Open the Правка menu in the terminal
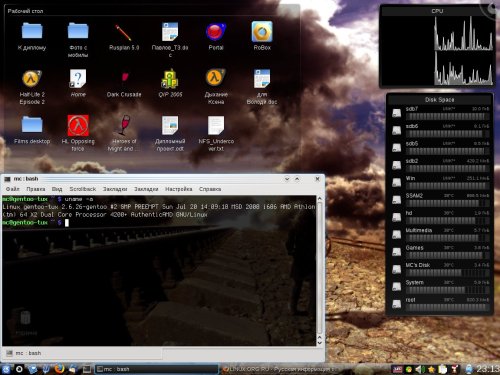The image size is (500, 375). point(36,189)
